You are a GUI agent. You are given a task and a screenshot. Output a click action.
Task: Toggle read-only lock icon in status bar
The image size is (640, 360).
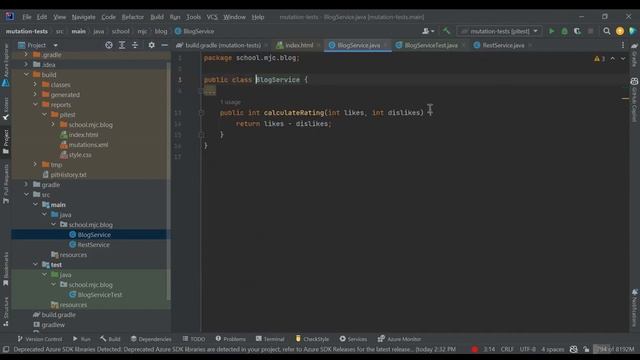tap(586, 349)
